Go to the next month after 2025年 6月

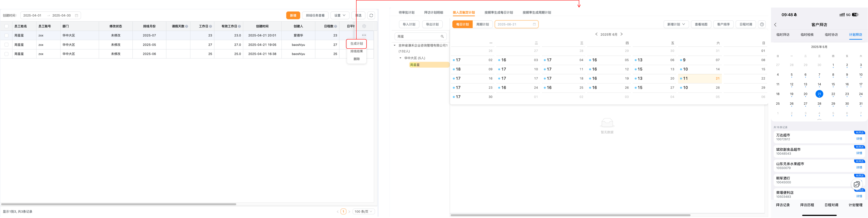[622, 34]
